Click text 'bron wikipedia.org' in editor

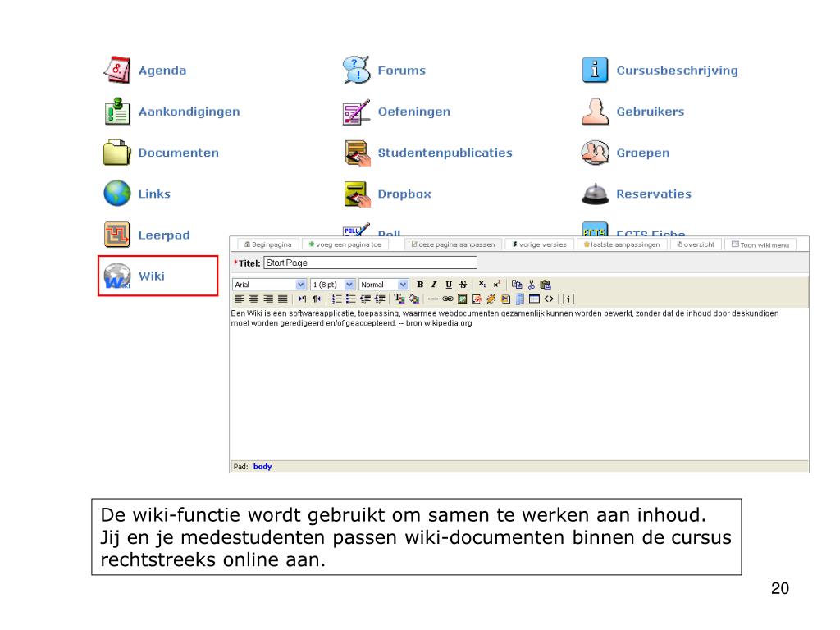click(439, 323)
